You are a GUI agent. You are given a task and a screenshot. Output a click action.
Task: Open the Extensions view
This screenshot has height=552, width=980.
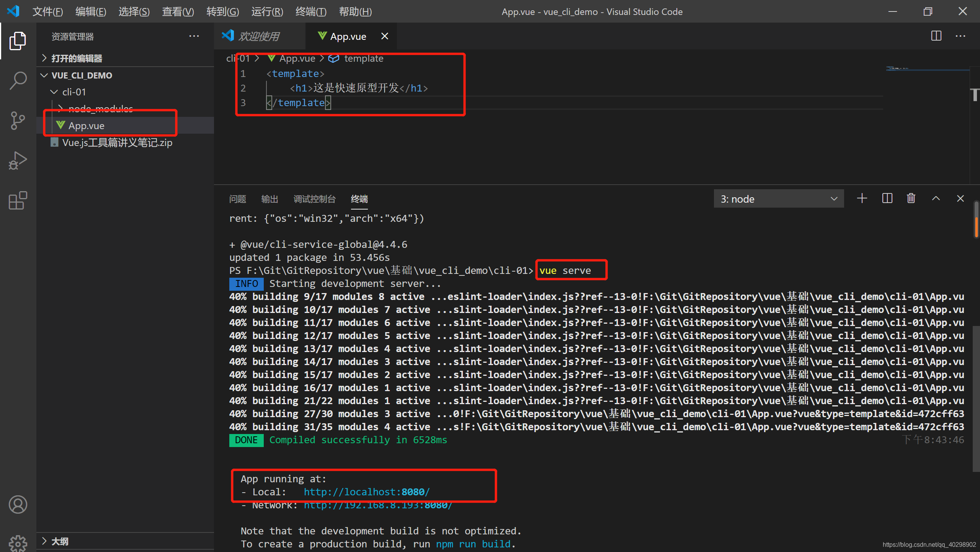[18, 200]
